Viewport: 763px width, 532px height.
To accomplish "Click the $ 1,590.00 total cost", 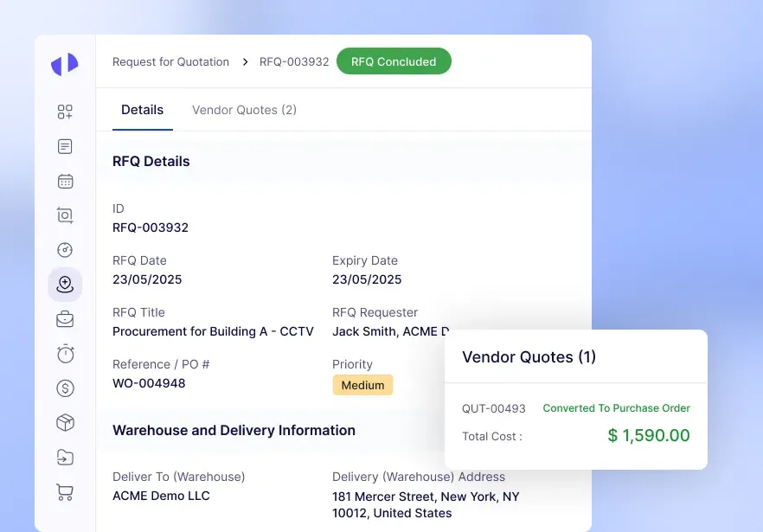I will [x=649, y=435].
